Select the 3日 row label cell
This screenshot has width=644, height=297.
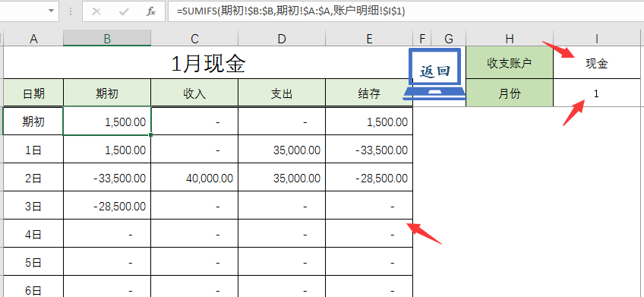coord(33,206)
